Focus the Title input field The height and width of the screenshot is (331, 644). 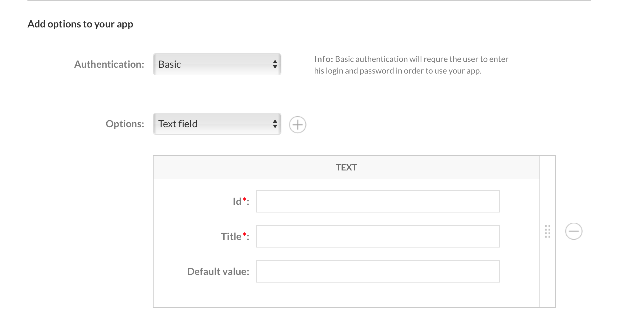click(378, 236)
